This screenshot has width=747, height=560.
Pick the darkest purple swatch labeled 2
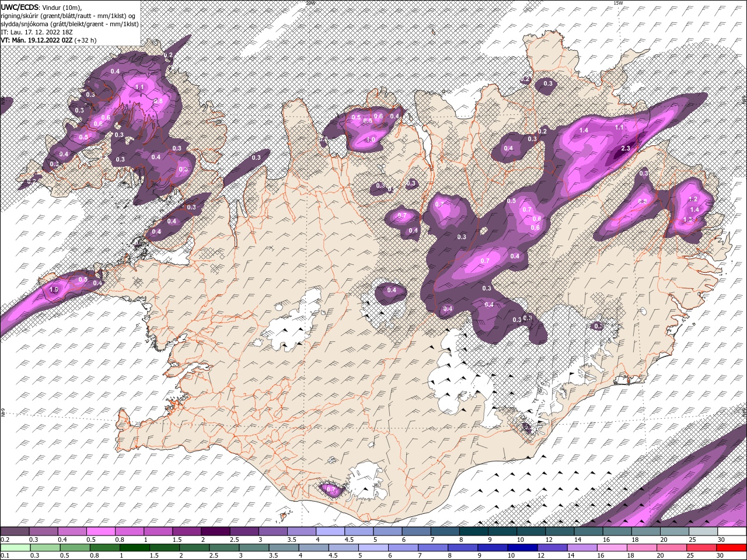tap(215, 531)
